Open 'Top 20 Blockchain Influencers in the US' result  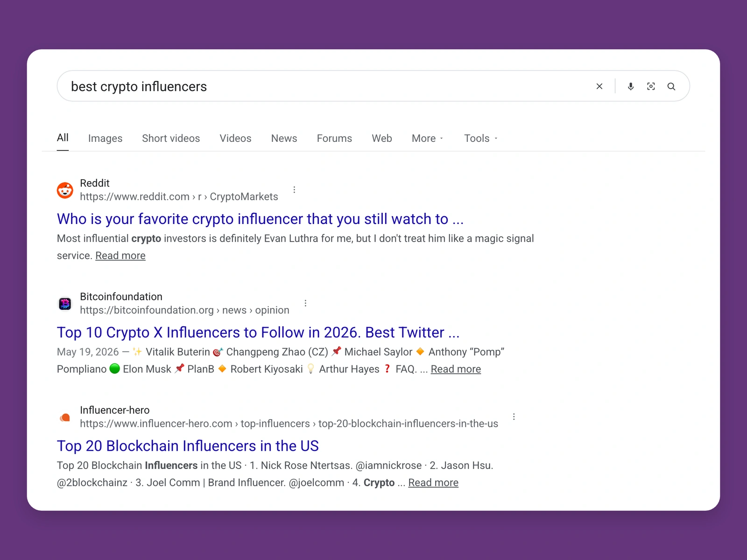click(x=188, y=446)
